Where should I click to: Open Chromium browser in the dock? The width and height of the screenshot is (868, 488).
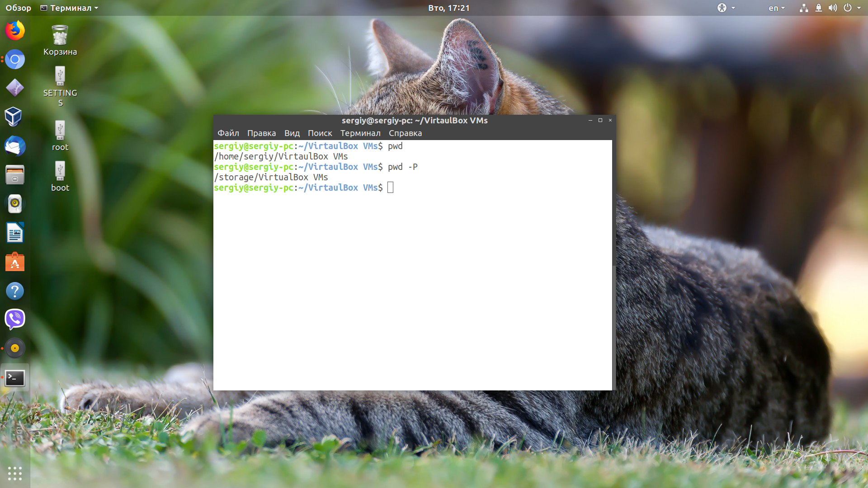15,59
